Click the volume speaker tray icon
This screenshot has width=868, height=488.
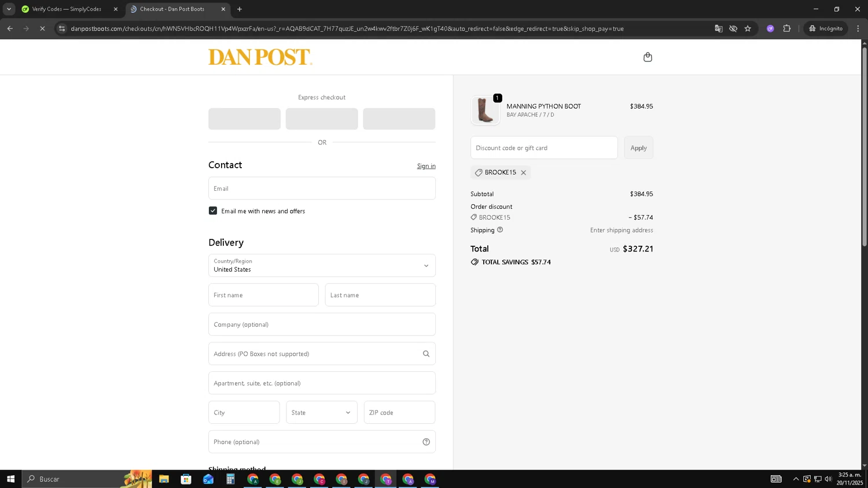click(828, 479)
